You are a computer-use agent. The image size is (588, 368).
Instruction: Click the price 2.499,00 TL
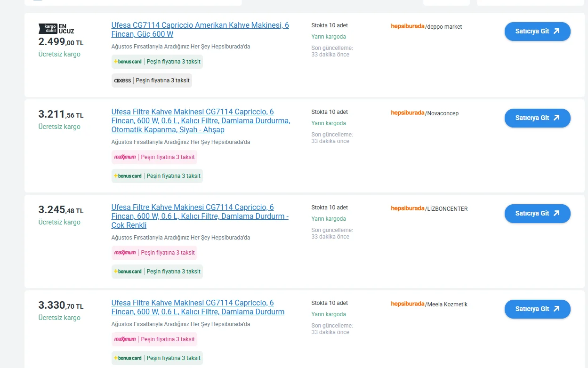click(61, 42)
